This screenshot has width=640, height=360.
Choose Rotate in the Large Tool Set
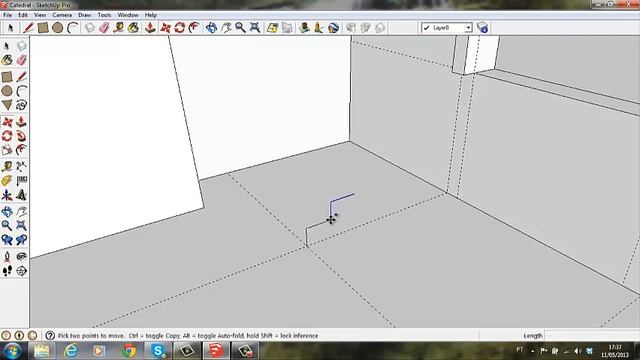pyautogui.click(x=7, y=136)
